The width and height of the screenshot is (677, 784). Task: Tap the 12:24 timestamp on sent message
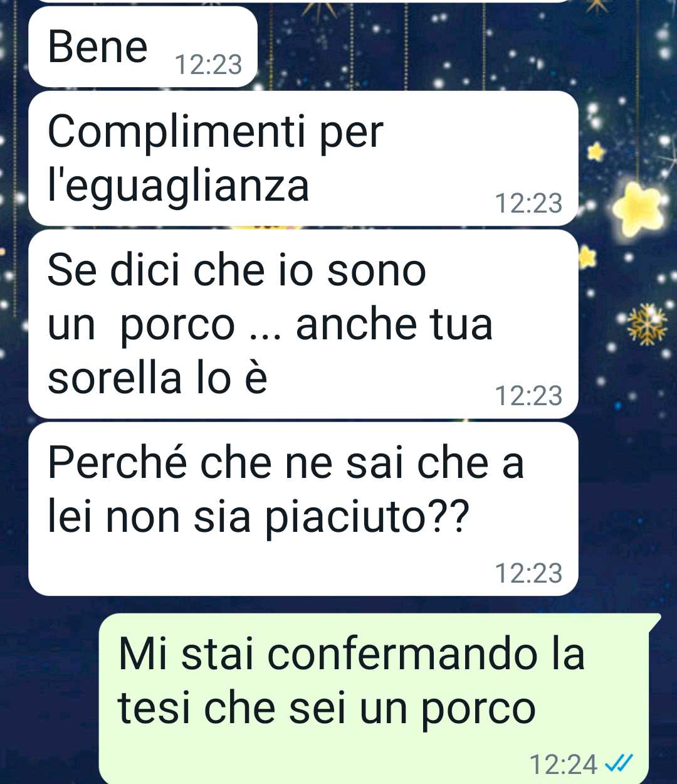[x=564, y=764]
